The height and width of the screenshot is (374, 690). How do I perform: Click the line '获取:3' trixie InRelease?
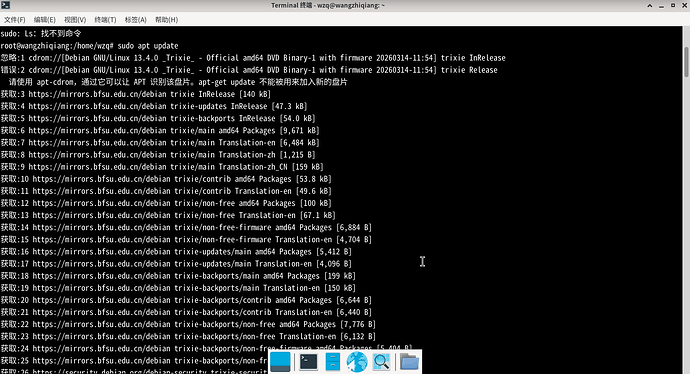(x=136, y=94)
